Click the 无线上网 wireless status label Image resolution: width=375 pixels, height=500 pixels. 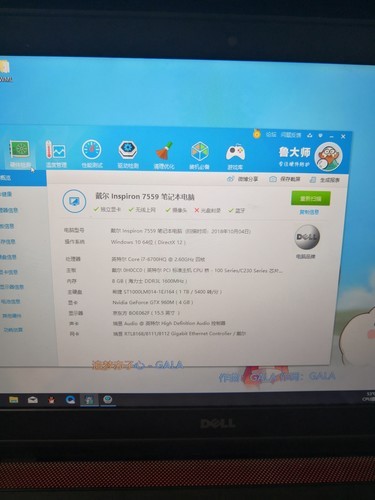pos(142,210)
